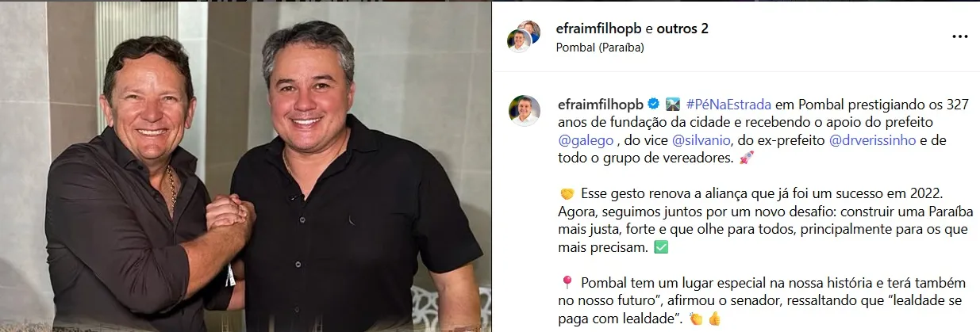Click the post photo of two men
980x332 pixels.
[245, 166]
